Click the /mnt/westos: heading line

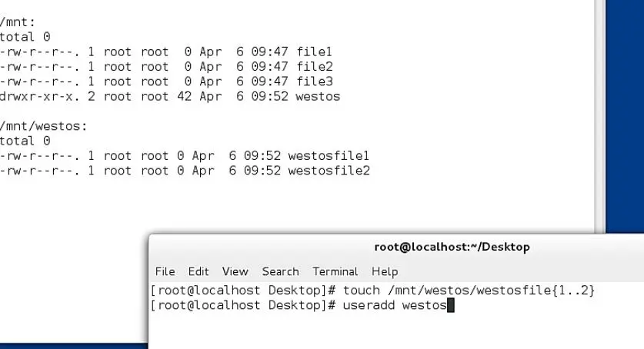tap(44, 126)
